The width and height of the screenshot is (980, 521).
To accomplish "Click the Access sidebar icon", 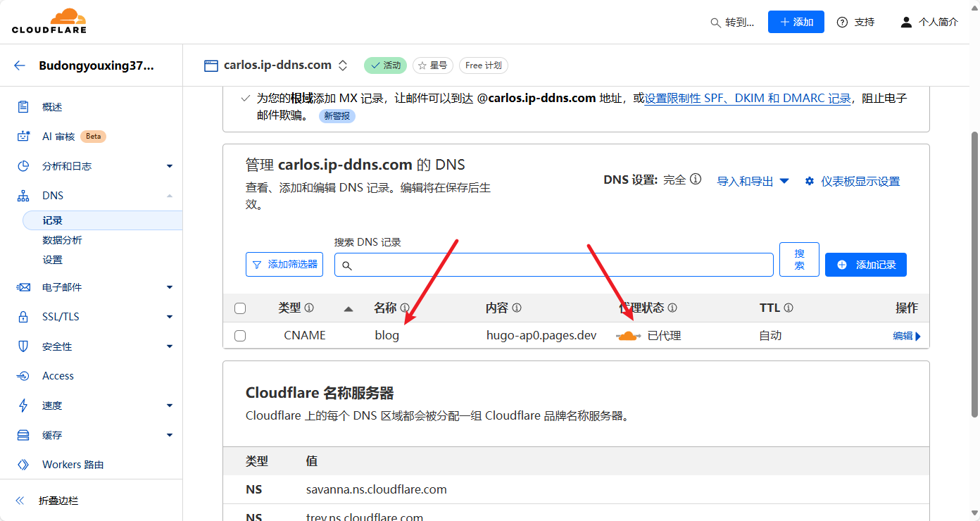I will pyautogui.click(x=23, y=376).
